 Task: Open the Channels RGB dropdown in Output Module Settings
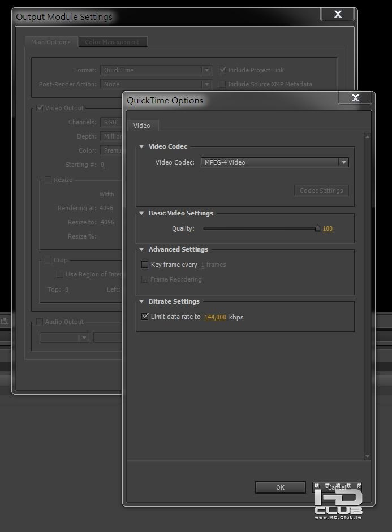[x=111, y=122]
